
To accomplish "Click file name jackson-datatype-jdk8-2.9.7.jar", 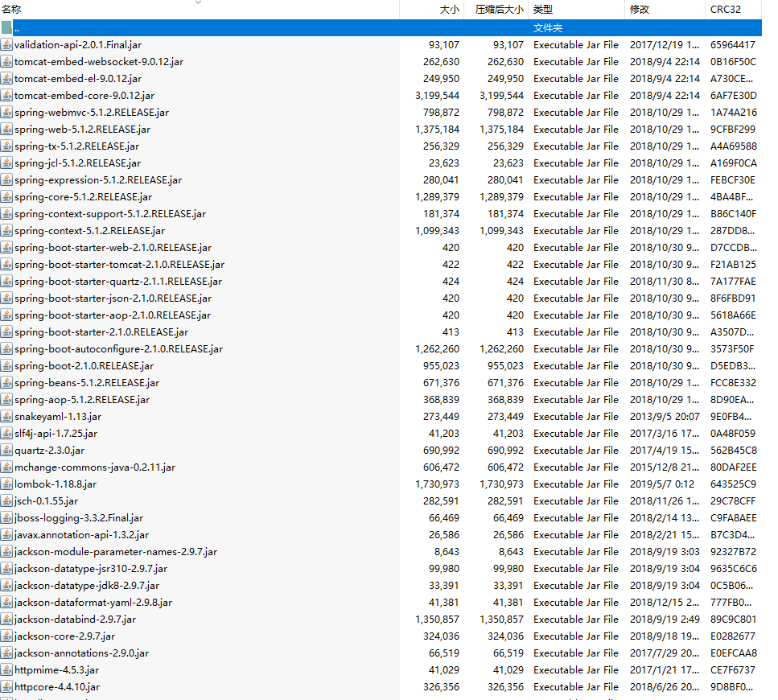I will pos(87,586).
